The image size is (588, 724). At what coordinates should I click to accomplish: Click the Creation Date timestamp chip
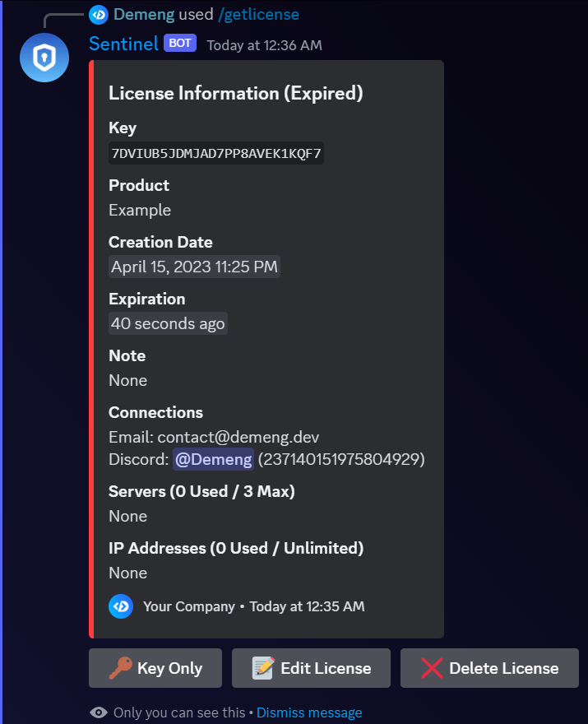pos(194,266)
